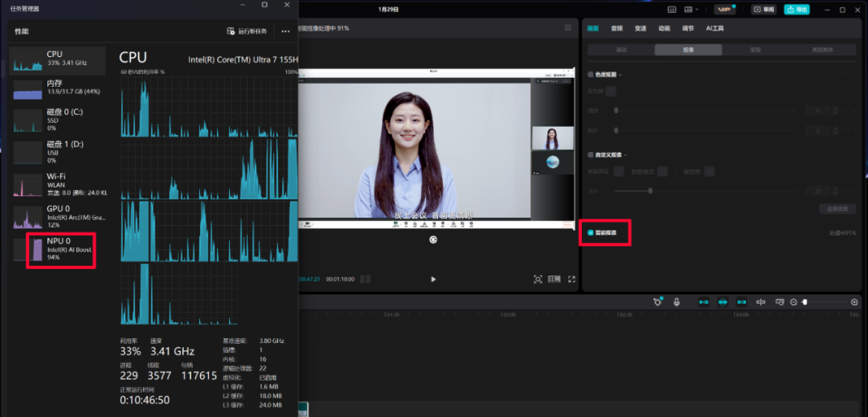Switch to 音频 tab in properties
This screenshot has width=868, height=417.
point(616,28)
